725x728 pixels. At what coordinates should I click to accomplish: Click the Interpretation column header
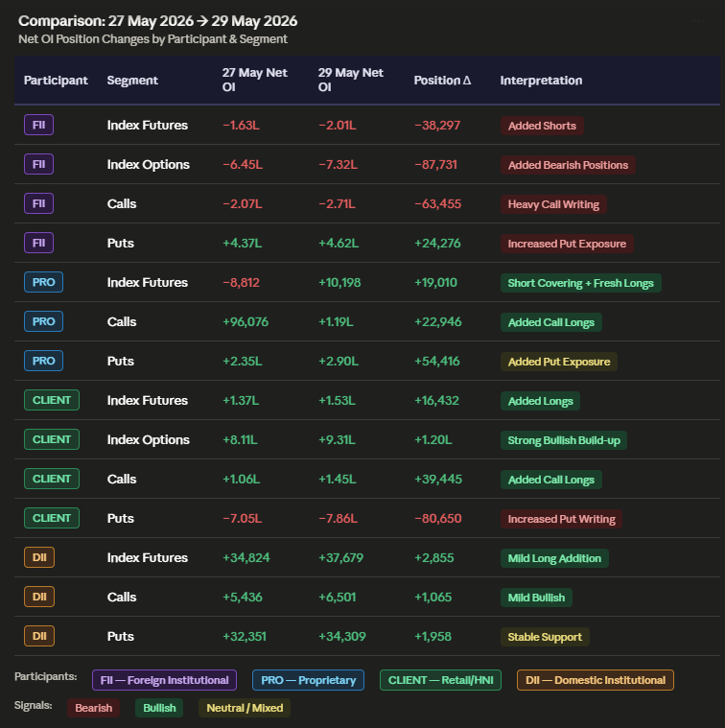click(541, 81)
